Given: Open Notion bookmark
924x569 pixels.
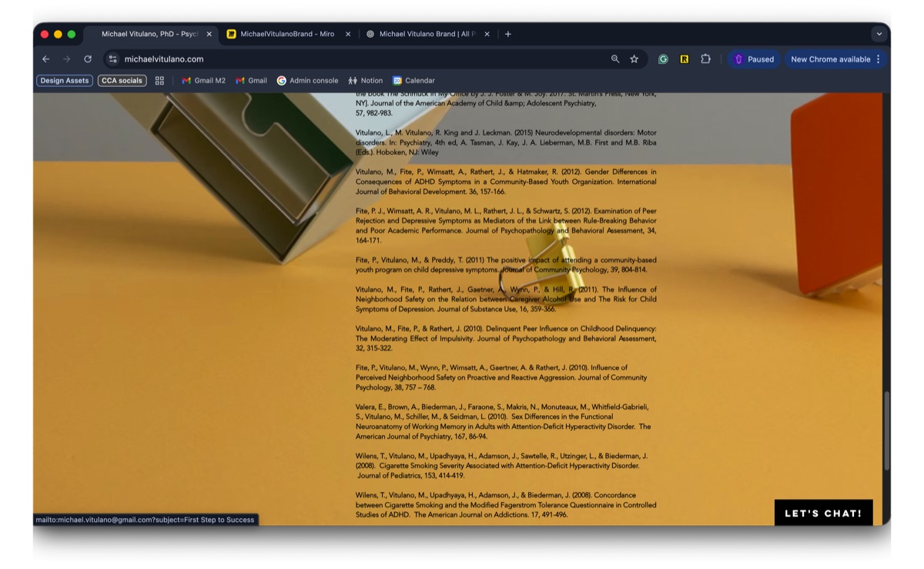Looking at the screenshot, I should (366, 80).
